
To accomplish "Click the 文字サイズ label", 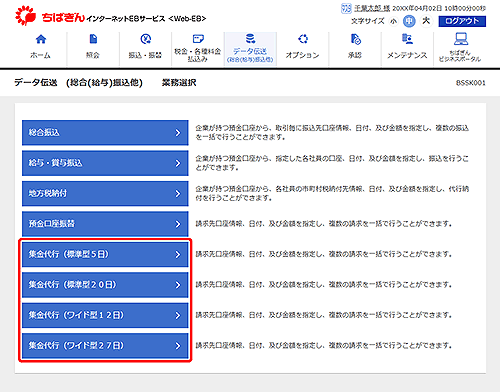I will 368,21.
